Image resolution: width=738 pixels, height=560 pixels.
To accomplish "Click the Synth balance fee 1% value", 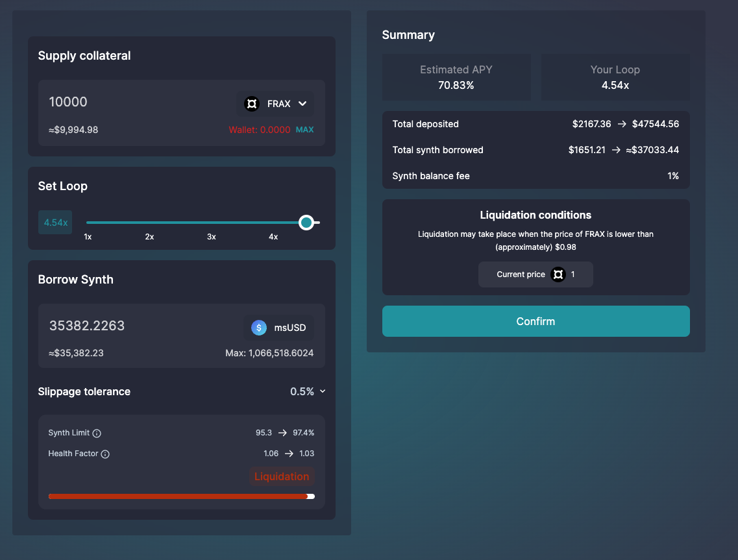I will tap(673, 176).
